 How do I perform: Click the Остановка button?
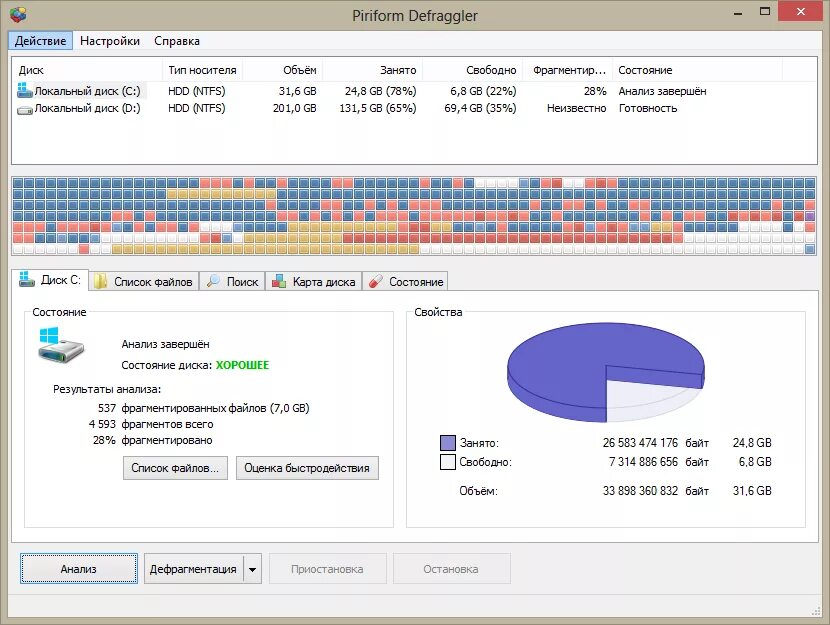pyautogui.click(x=452, y=569)
